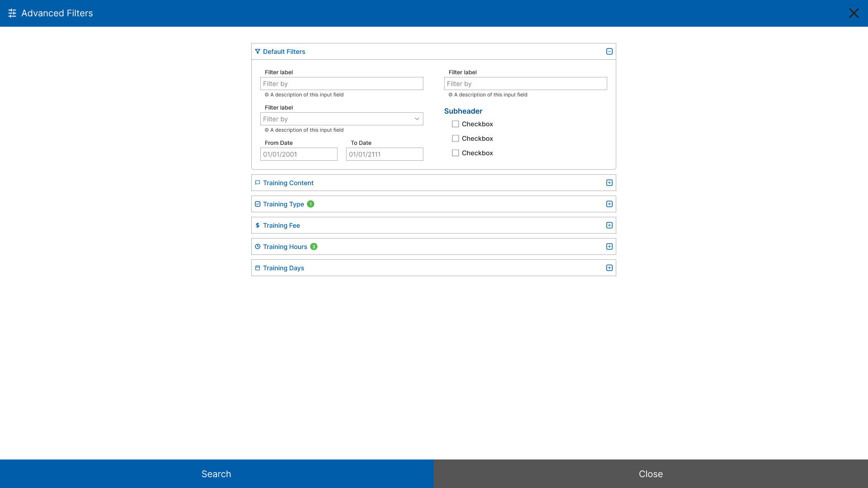Open the Training Type section header

pyautogui.click(x=609, y=204)
